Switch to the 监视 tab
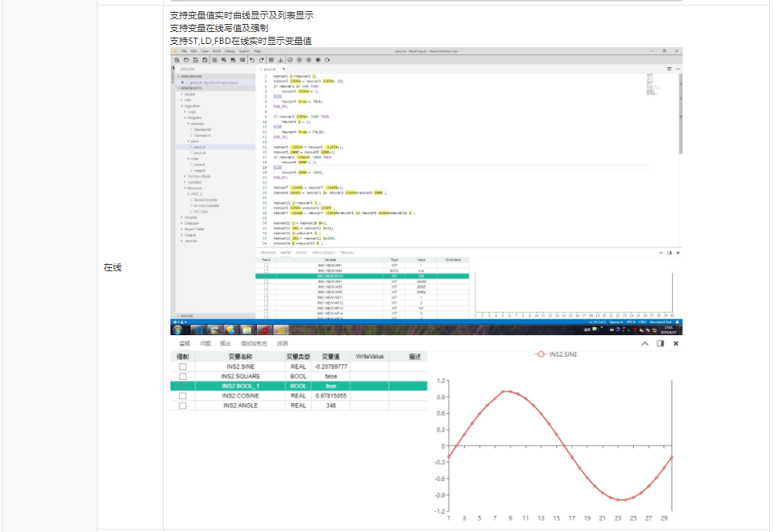The width and height of the screenshot is (773, 532). (184, 343)
